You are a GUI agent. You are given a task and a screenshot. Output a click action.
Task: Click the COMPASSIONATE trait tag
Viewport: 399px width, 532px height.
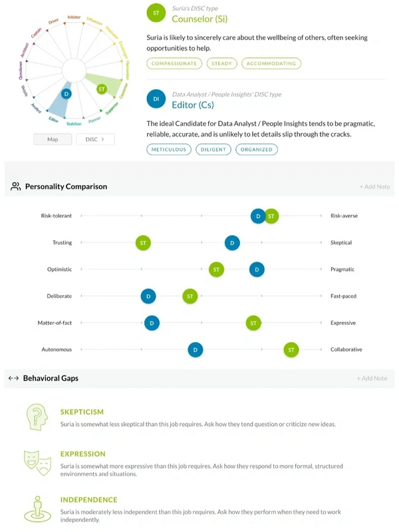[174, 63]
